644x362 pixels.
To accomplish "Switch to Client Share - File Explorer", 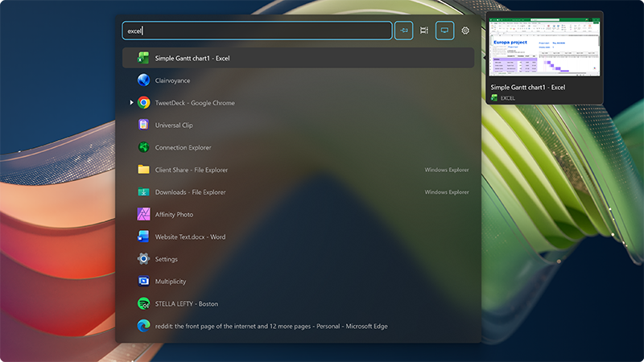I will click(298, 170).
